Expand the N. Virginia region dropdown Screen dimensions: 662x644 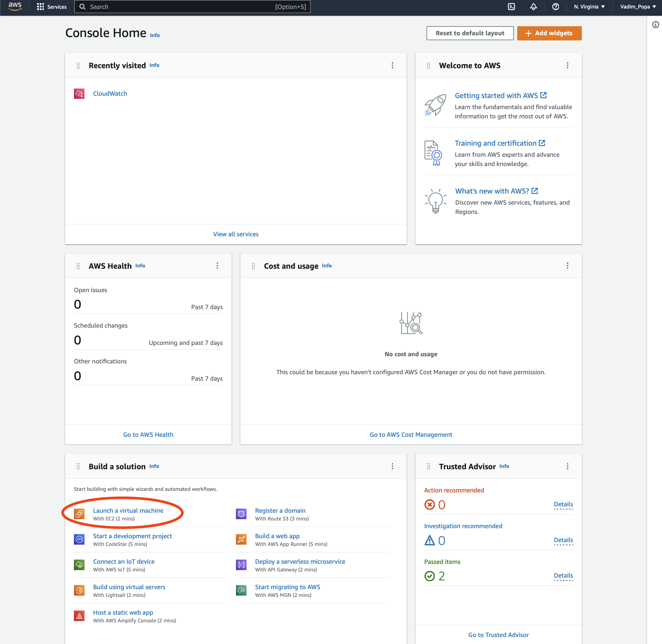point(589,6)
